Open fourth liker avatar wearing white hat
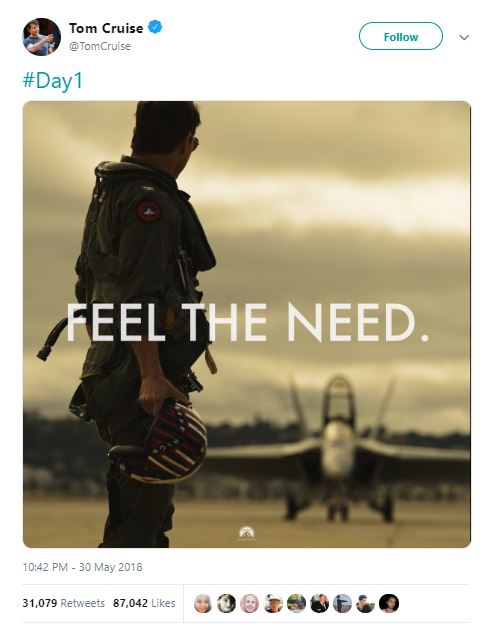The height and width of the screenshot is (624, 491). click(x=273, y=603)
